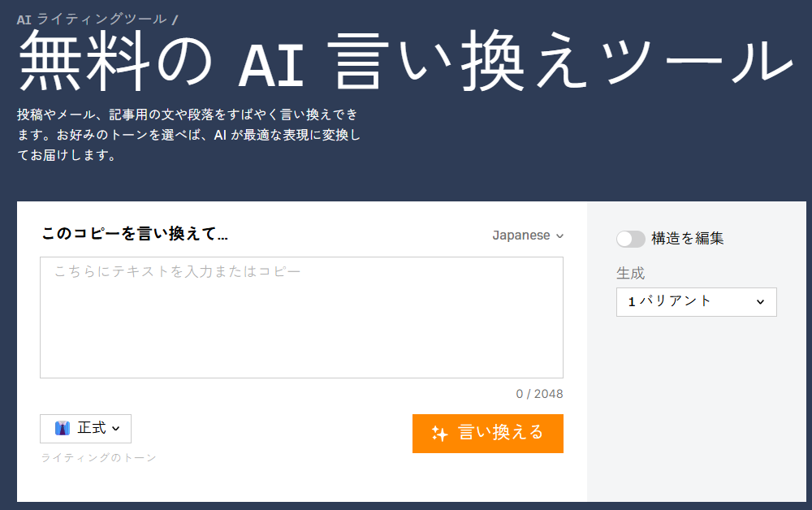Screen dimensions: 812x510
Task: Click the ライティングのトーン label
Action: coord(98,457)
